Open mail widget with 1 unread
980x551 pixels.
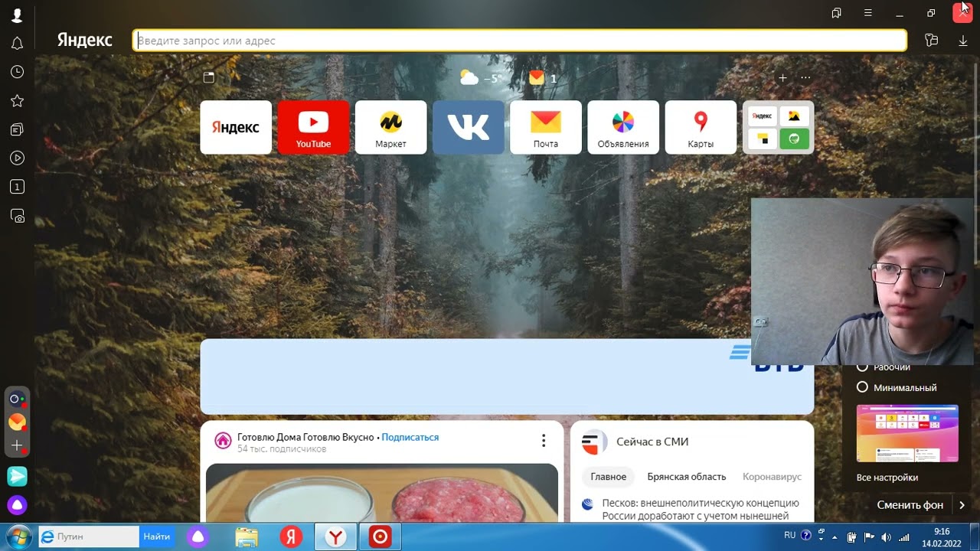click(x=543, y=78)
